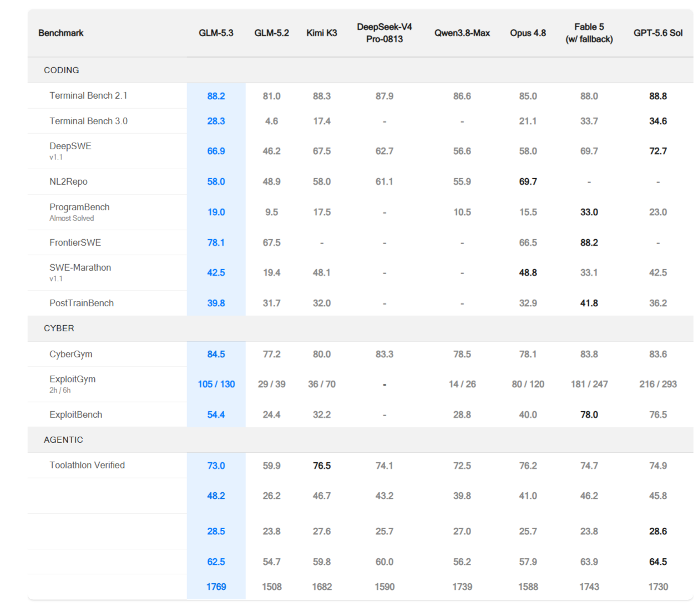Viewport: 698px width, 616px height.
Task: Click Fable 5's 33.0 ProgramBench score
Action: pos(589,212)
